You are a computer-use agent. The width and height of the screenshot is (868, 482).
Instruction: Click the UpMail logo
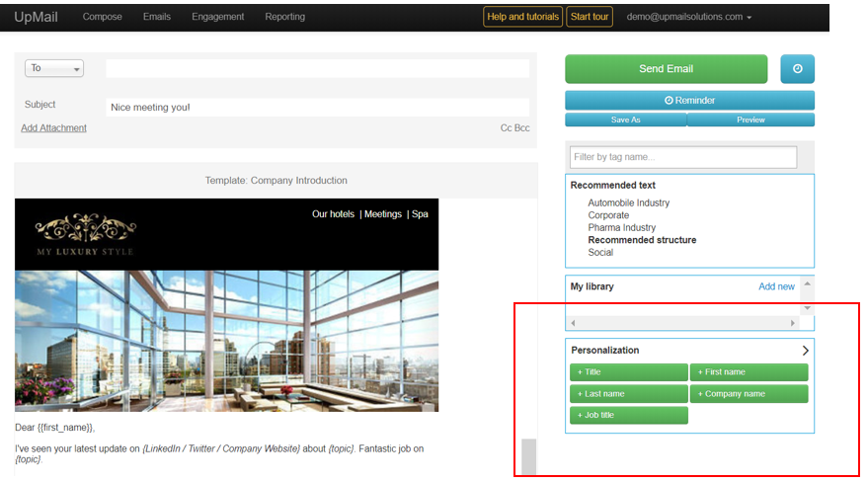point(36,17)
